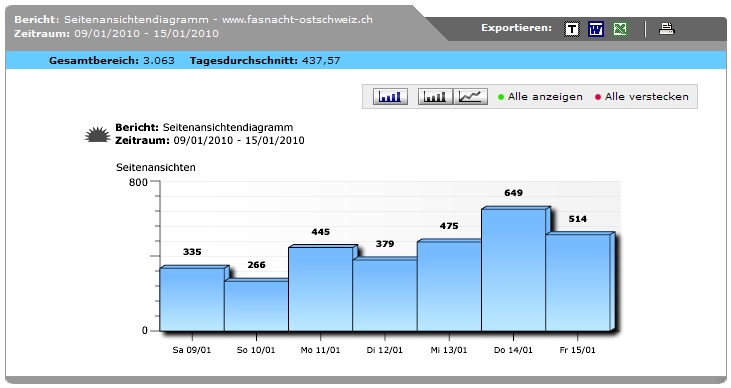Screen dimensions: 731x388
Task: Click the header Zeitraum date range
Action: pos(146,34)
